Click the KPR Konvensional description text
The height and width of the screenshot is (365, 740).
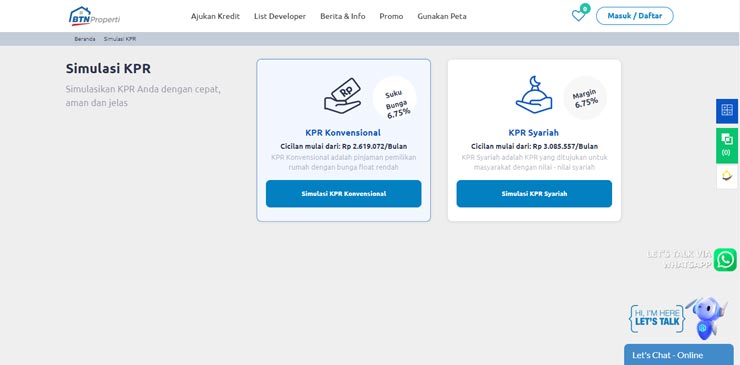pos(344,162)
